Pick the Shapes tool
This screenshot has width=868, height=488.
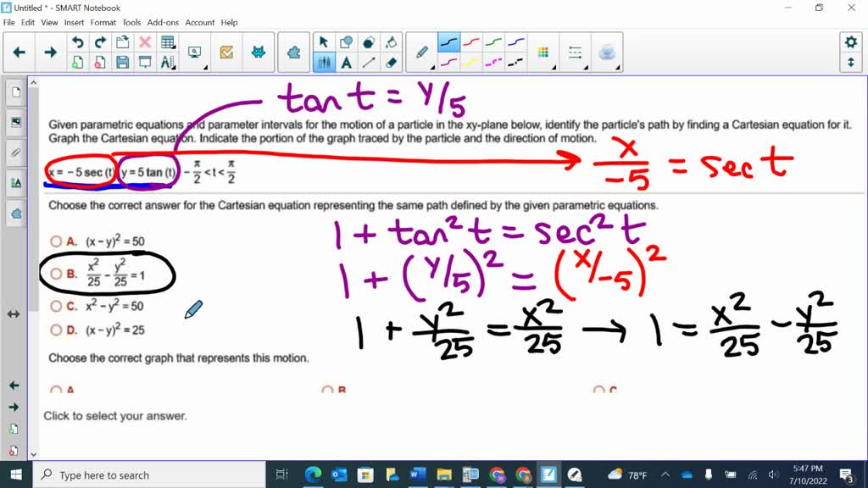click(345, 42)
